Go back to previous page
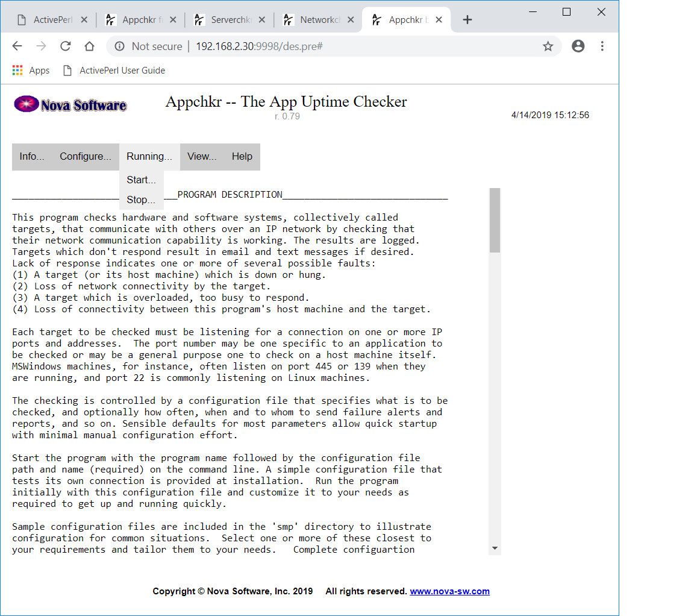This screenshot has width=694, height=616. (x=17, y=46)
